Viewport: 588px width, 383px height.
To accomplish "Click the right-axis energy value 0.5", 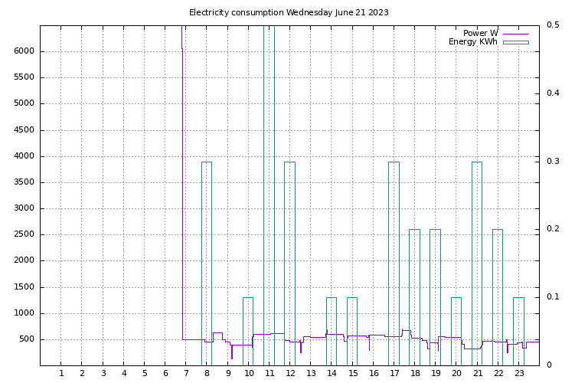I will [x=553, y=25].
